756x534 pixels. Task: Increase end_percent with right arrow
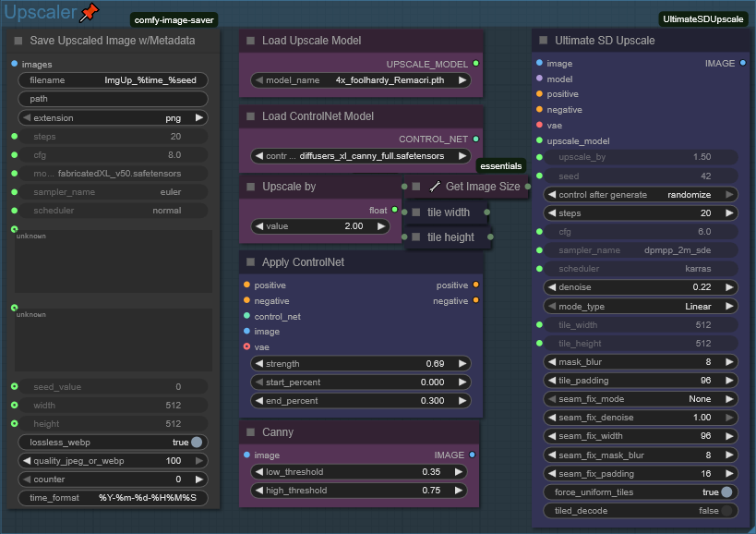click(462, 400)
